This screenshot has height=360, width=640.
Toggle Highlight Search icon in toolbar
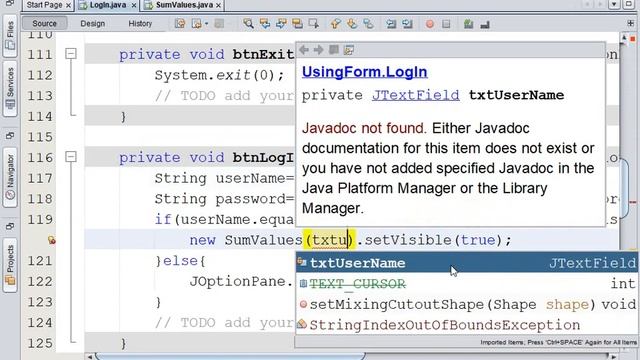[x=297, y=24]
